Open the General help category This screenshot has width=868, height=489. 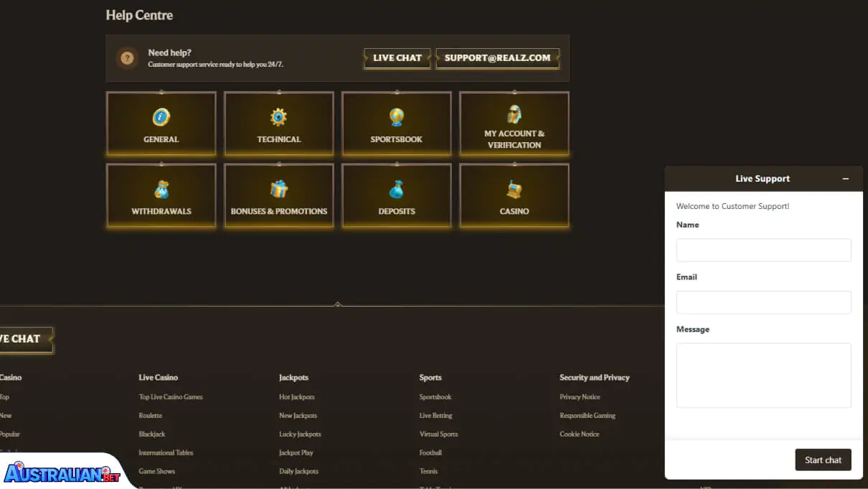161,124
